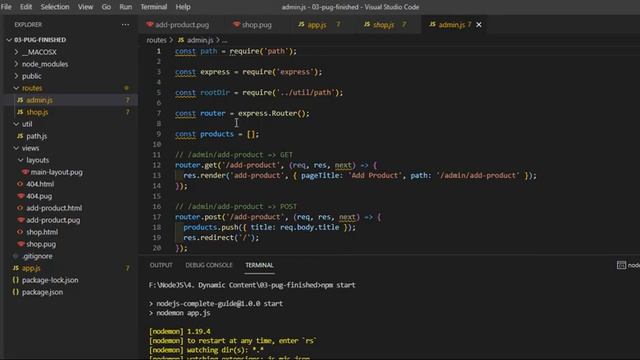Switch to add-product.pug editor tab
Viewport: 640px width, 360px height.
pyautogui.click(x=178, y=25)
